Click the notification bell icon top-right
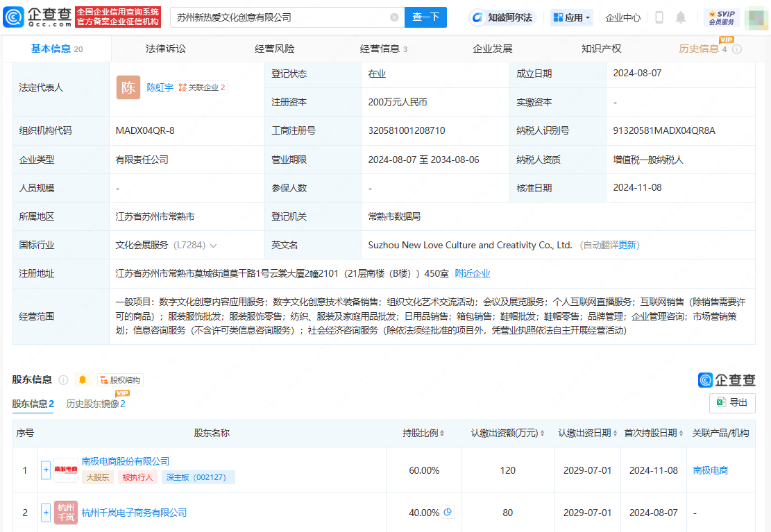The width and height of the screenshot is (771, 532). [x=681, y=18]
